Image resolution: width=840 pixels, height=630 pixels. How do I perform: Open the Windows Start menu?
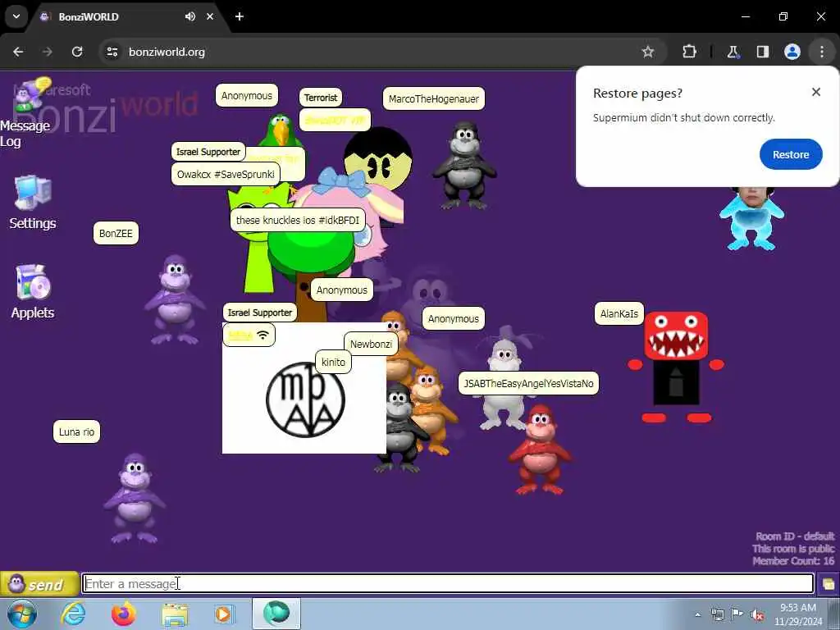coord(21,614)
